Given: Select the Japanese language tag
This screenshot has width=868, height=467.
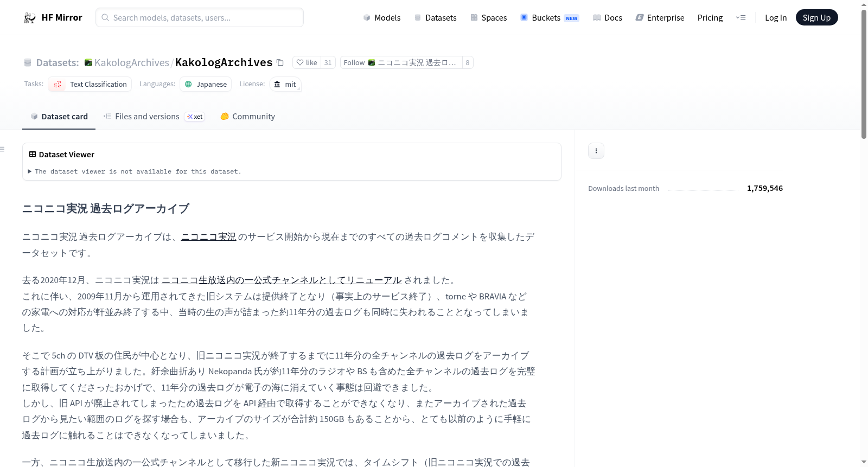Looking at the screenshot, I should pyautogui.click(x=206, y=84).
